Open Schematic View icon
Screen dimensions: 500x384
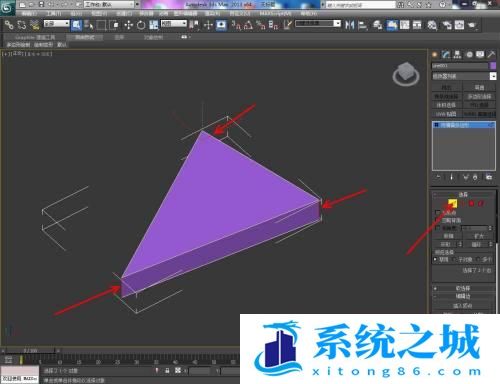pyautogui.click(x=417, y=25)
